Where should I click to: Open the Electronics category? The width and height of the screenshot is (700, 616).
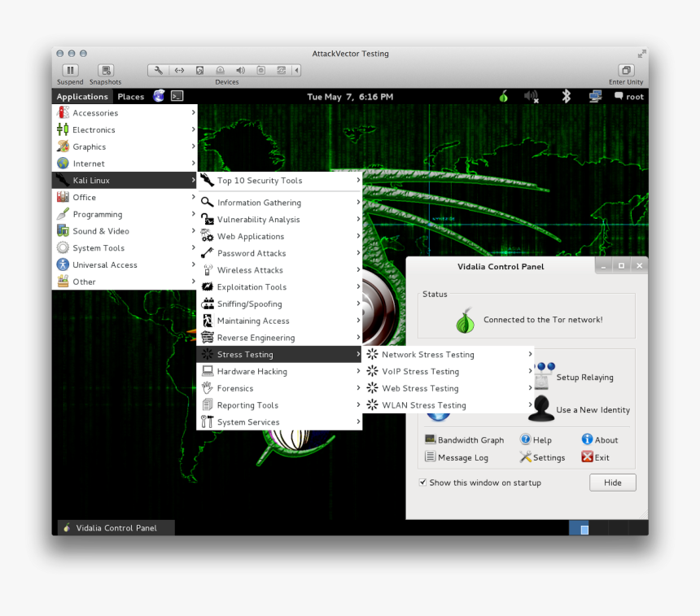click(125, 129)
